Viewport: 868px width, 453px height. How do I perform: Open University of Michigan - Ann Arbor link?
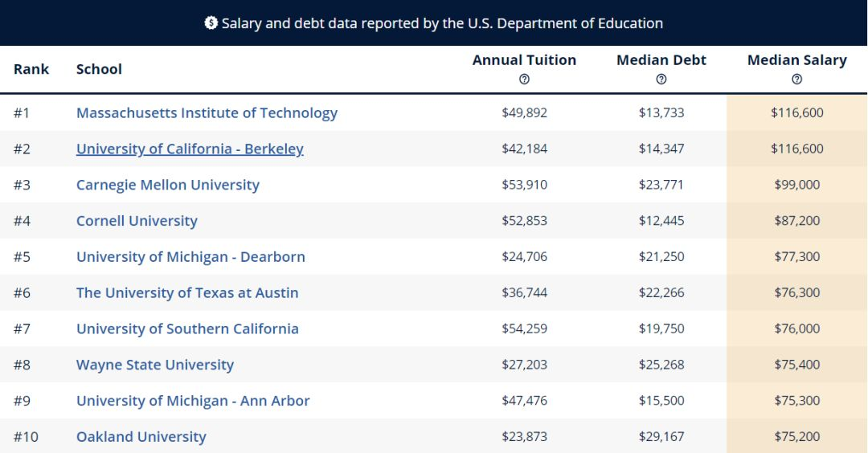193,401
